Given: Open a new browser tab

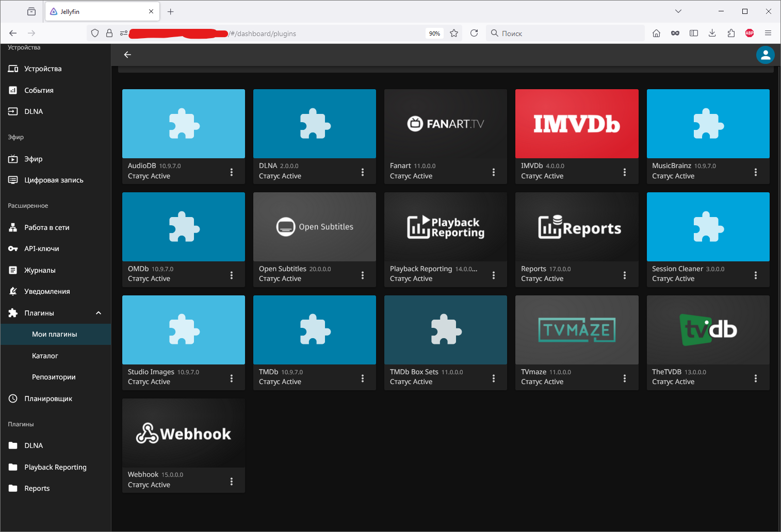Looking at the screenshot, I should click(171, 11).
